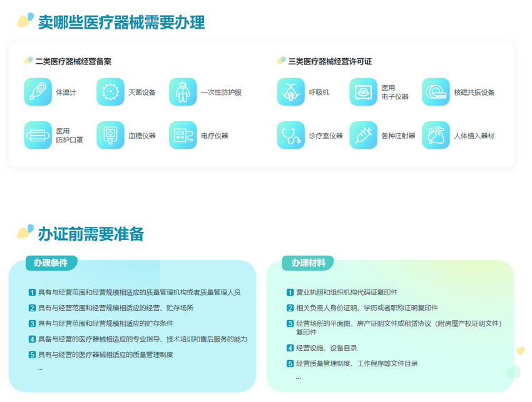Click the 核磁共振设备 MRI scanner icon
532x402 pixels.
coord(436,92)
